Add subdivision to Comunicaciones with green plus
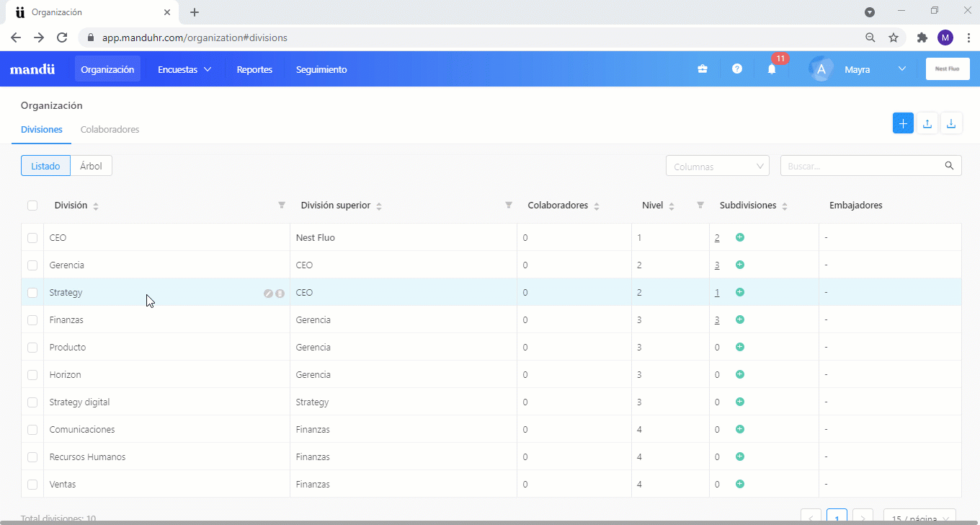Image resolution: width=980 pixels, height=525 pixels. (x=740, y=429)
